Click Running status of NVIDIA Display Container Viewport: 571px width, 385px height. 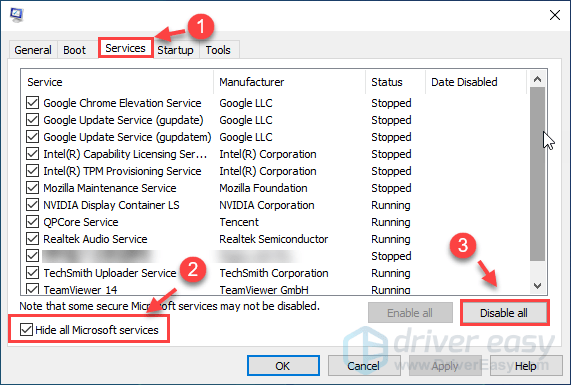tap(391, 205)
